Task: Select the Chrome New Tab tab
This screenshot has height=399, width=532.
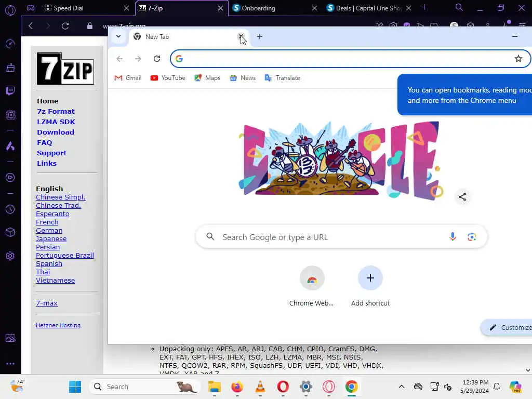Action: point(189,37)
